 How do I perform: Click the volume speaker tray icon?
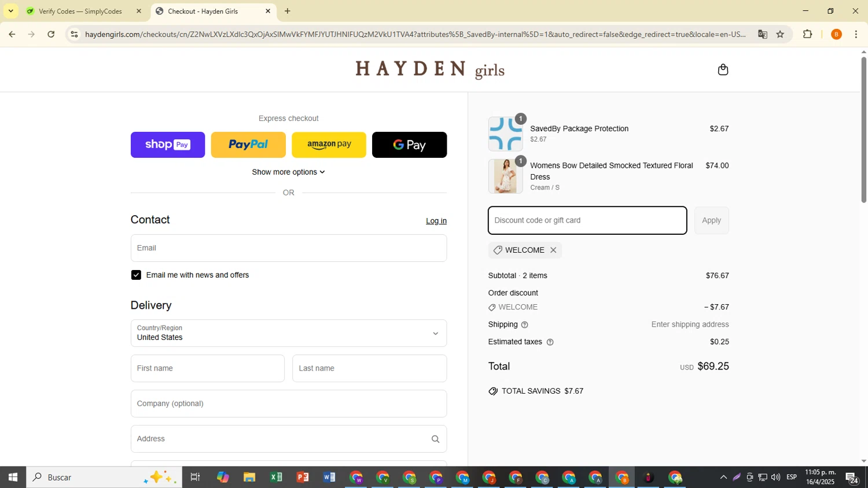[775, 478]
